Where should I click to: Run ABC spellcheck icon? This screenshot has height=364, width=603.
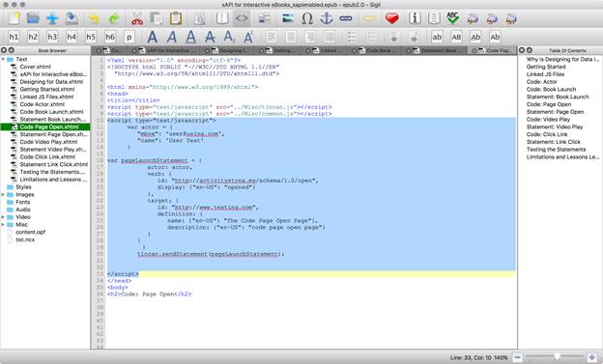click(x=453, y=18)
